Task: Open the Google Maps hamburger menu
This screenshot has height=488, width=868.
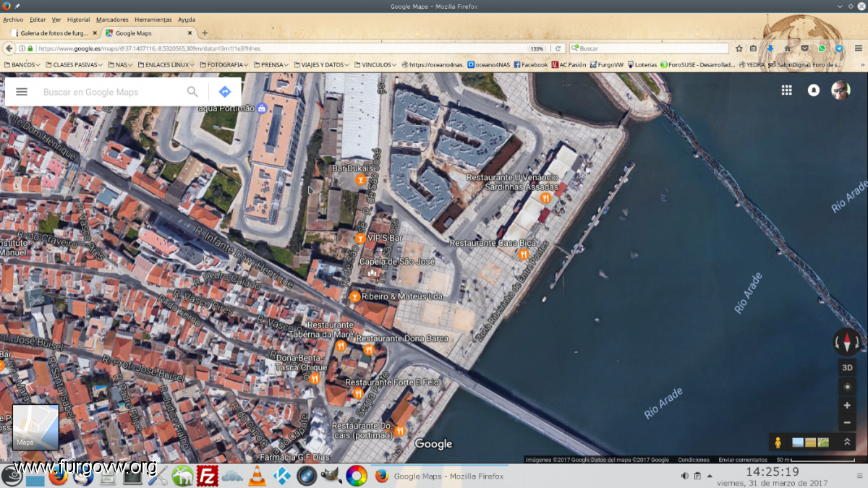Action: (x=22, y=92)
